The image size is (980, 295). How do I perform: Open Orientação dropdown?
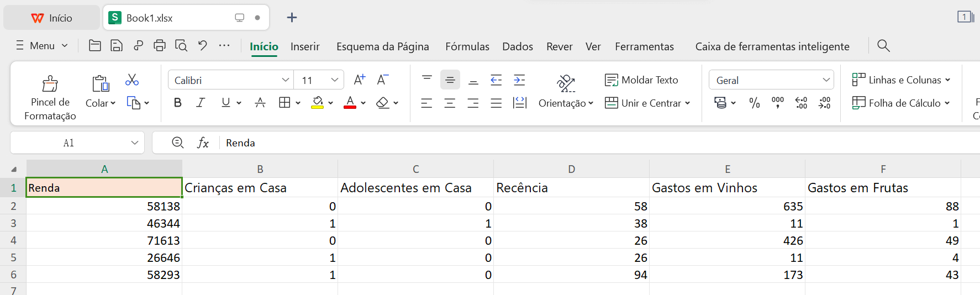(566, 103)
